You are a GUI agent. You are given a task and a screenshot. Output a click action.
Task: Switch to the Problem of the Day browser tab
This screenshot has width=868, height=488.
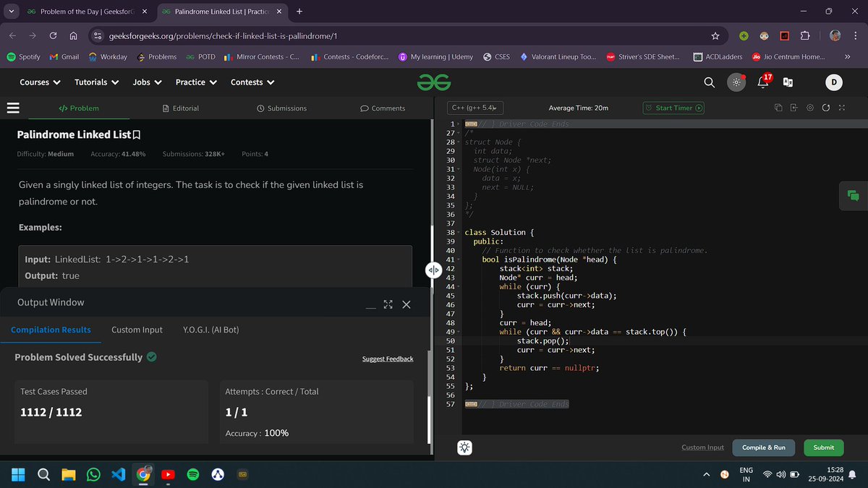(x=85, y=12)
